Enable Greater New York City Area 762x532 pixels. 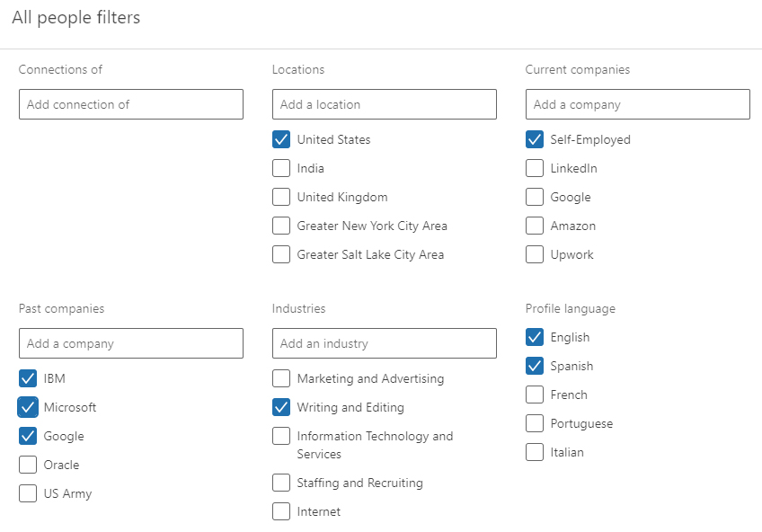pyautogui.click(x=281, y=226)
